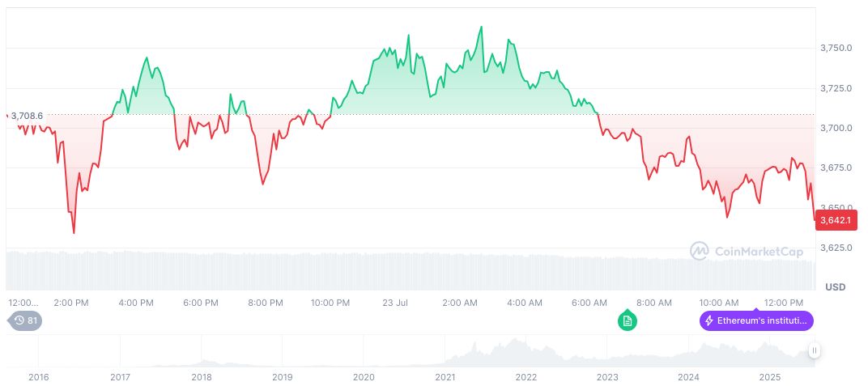Click the green document news marker
Image resolution: width=868 pixels, height=386 pixels.
coord(627,321)
